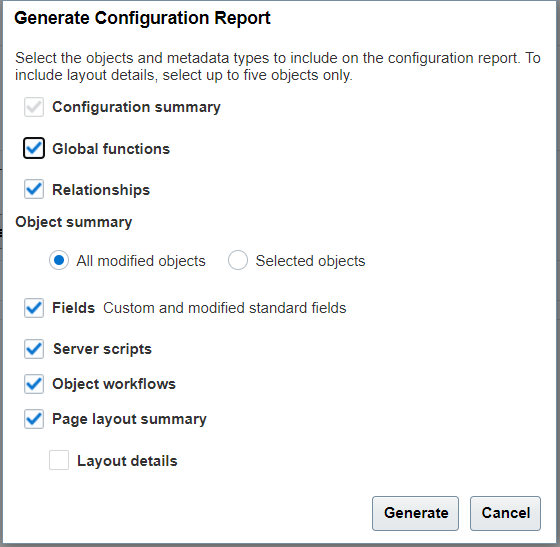Click the Generate button
The width and height of the screenshot is (560, 547).
point(415,513)
